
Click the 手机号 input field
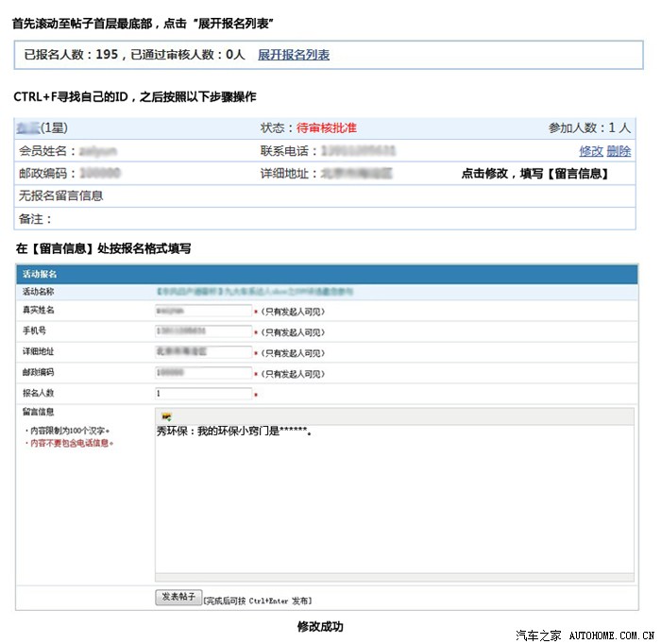point(203,331)
